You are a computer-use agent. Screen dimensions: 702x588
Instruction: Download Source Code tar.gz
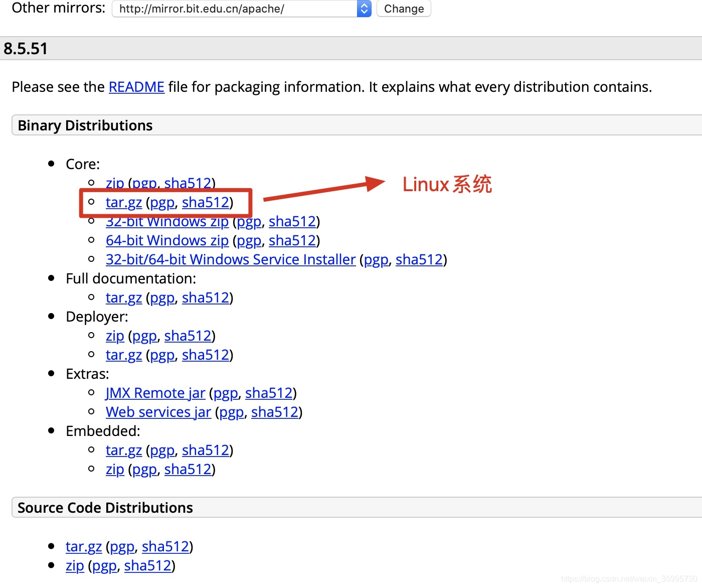point(84,546)
